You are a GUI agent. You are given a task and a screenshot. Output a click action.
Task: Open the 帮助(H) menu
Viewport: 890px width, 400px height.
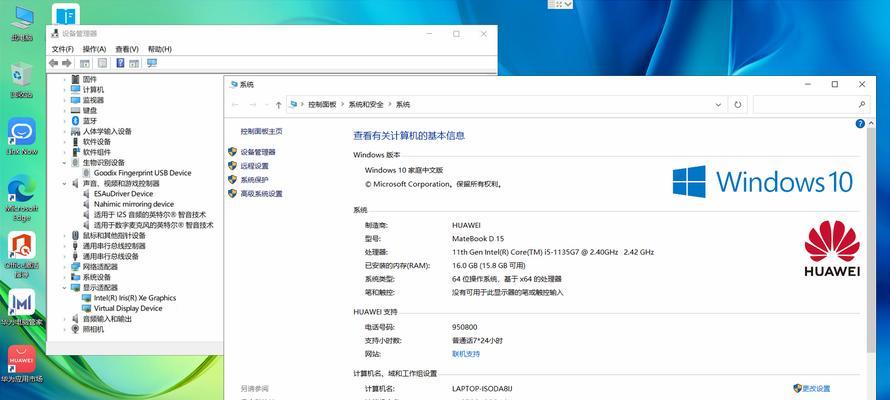tap(159, 49)
